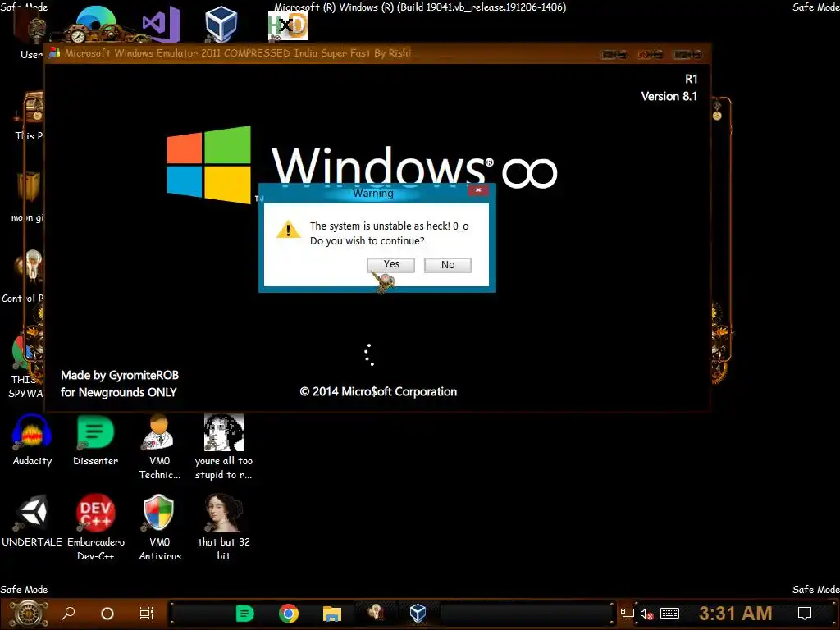Select the VirtualBox cube desktop icon
This screenshot has width=840, height=630.
[x=221, y=24]
